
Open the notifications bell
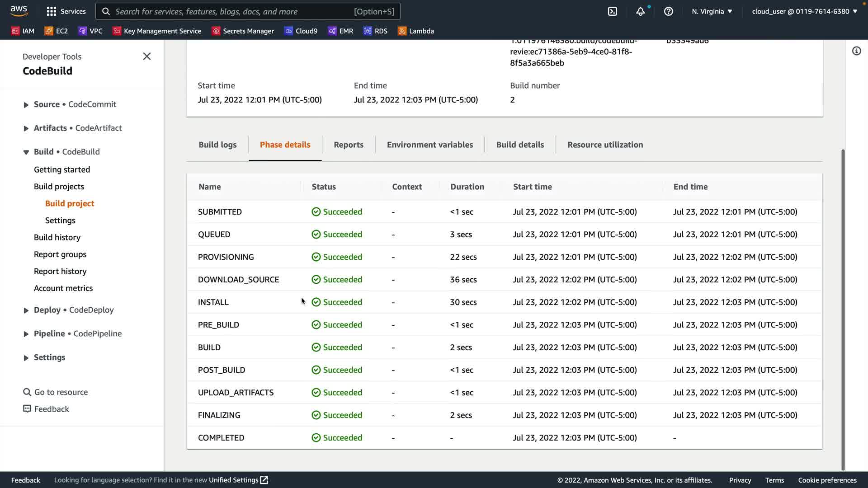(640, 11)
